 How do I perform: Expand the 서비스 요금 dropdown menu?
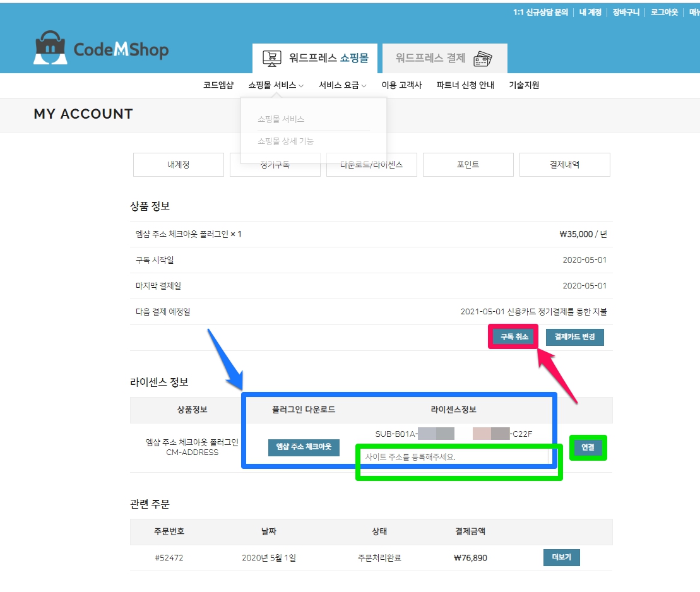(342, 85)
